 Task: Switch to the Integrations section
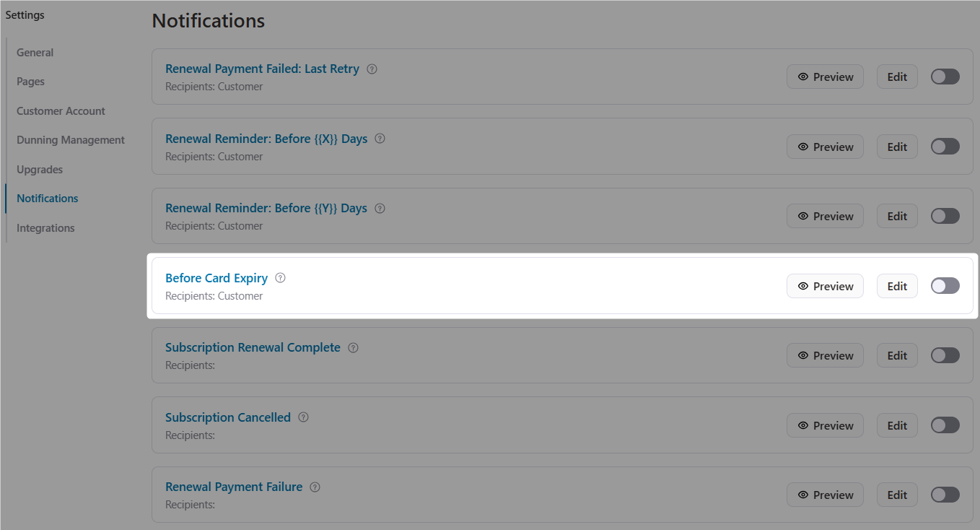(45, 227)
